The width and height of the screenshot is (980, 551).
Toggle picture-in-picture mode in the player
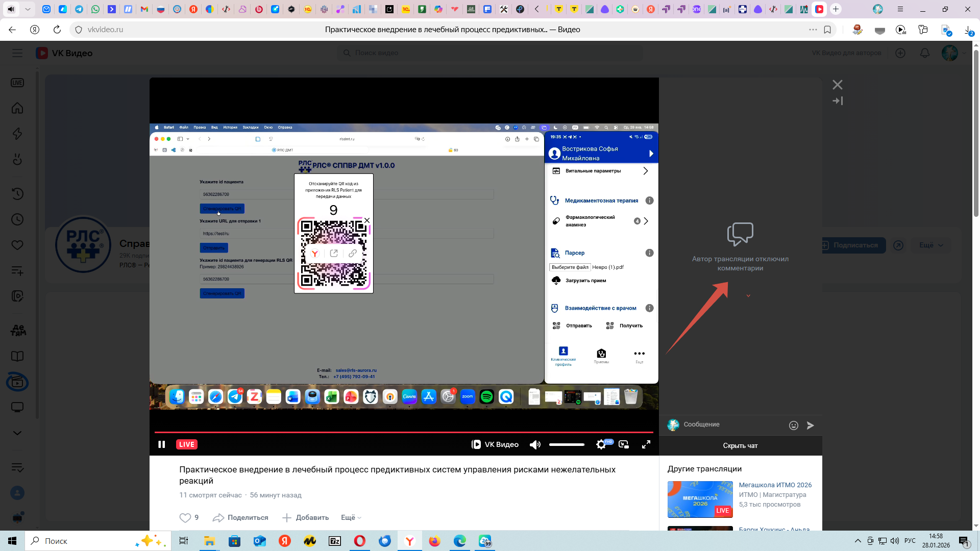coord(624,444)
